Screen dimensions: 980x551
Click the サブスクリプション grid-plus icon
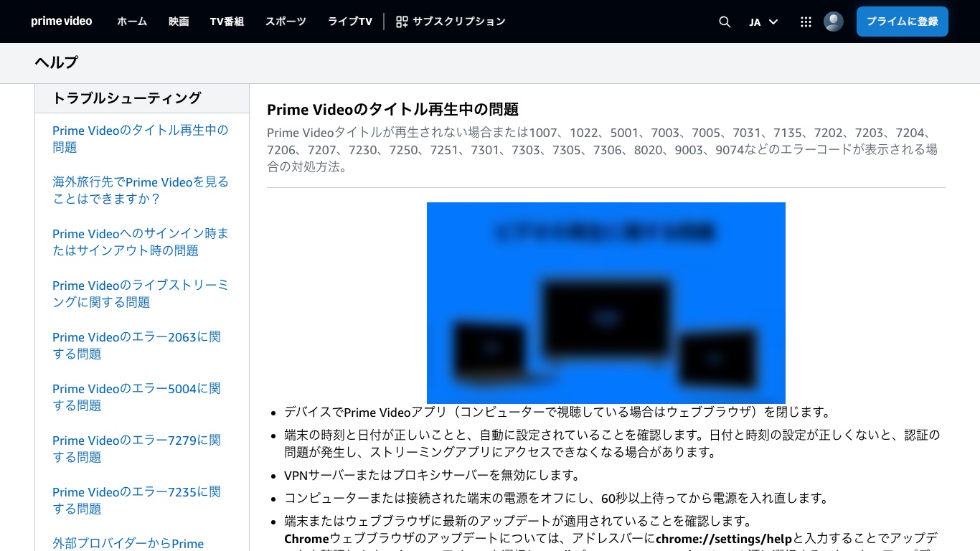click(x=402, y=22)
